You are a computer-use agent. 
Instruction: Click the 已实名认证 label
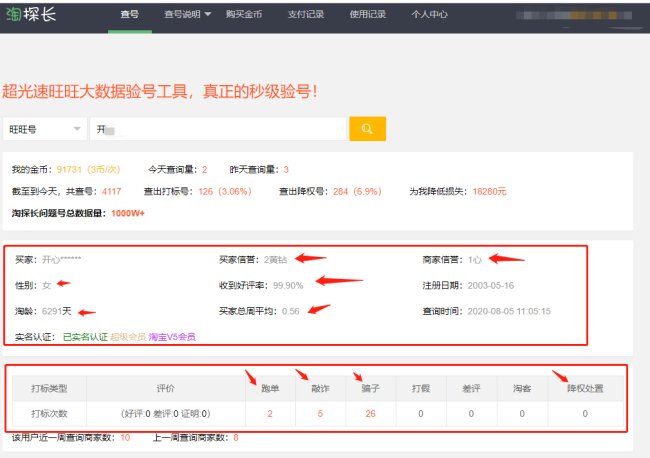click(85, 337)
